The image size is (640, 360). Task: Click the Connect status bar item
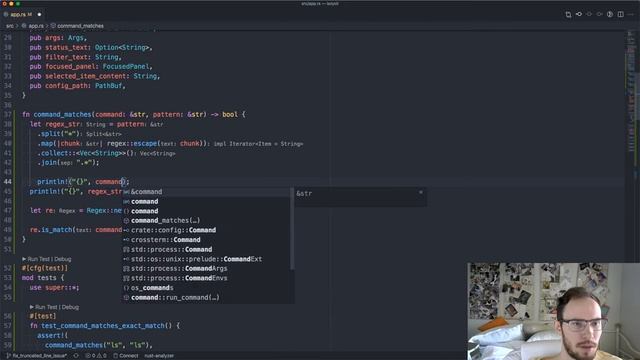pyautogui.click(x=126, y=356)
